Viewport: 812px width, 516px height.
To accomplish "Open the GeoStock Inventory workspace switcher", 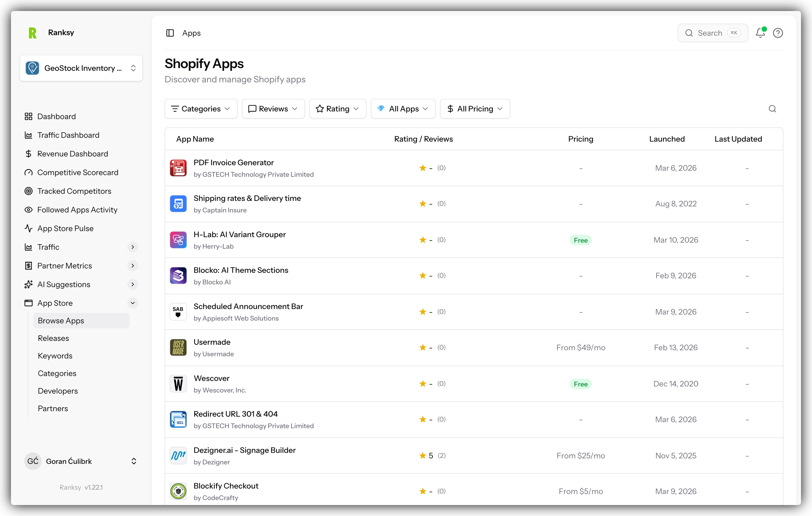I will [x=81, y=68].
